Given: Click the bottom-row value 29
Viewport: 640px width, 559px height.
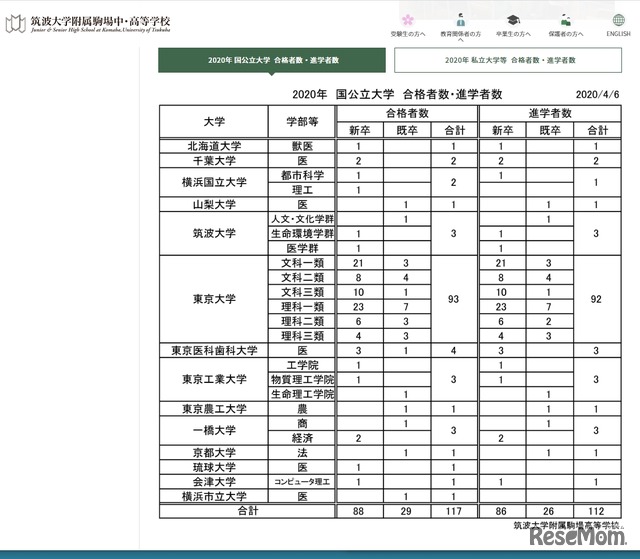Looking at the screenshot, I should 406,511.
